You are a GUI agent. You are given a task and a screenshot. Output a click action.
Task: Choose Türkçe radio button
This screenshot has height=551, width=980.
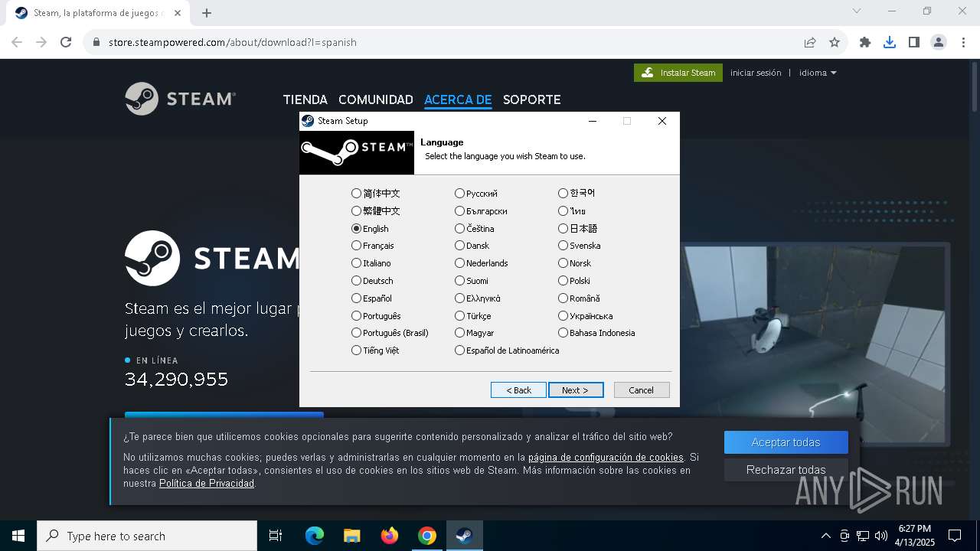click(473, 316)
